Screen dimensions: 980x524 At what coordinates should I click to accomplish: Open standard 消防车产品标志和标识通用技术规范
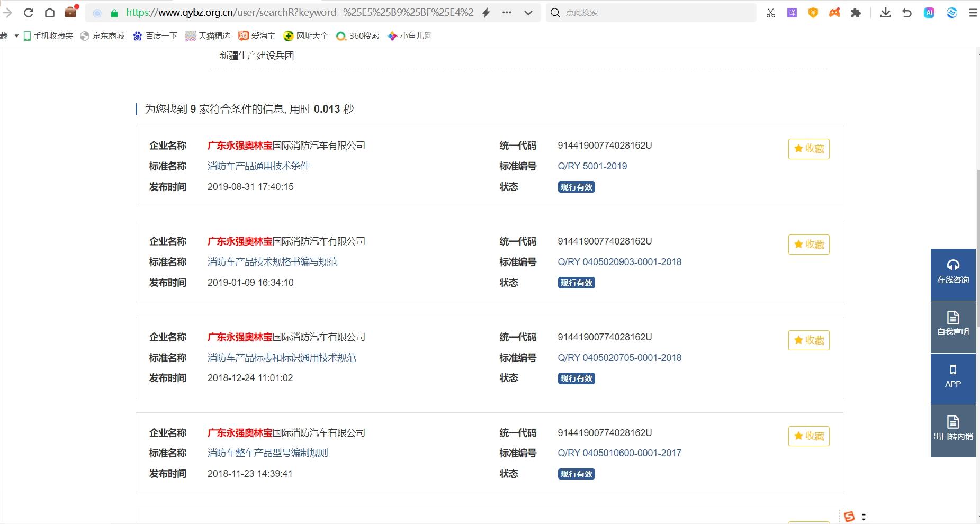(282, 358)
